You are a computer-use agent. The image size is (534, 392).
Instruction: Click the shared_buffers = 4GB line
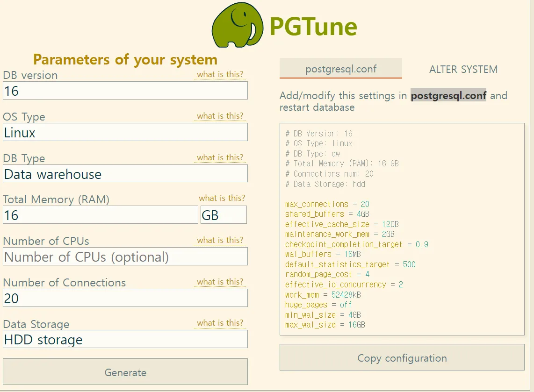click(x=327, y=214)
